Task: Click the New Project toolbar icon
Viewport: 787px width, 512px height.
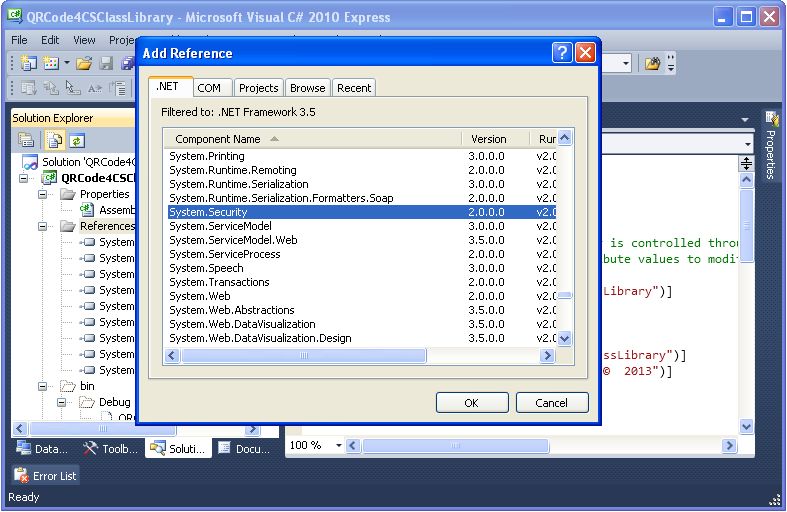Action: point(28,63)
